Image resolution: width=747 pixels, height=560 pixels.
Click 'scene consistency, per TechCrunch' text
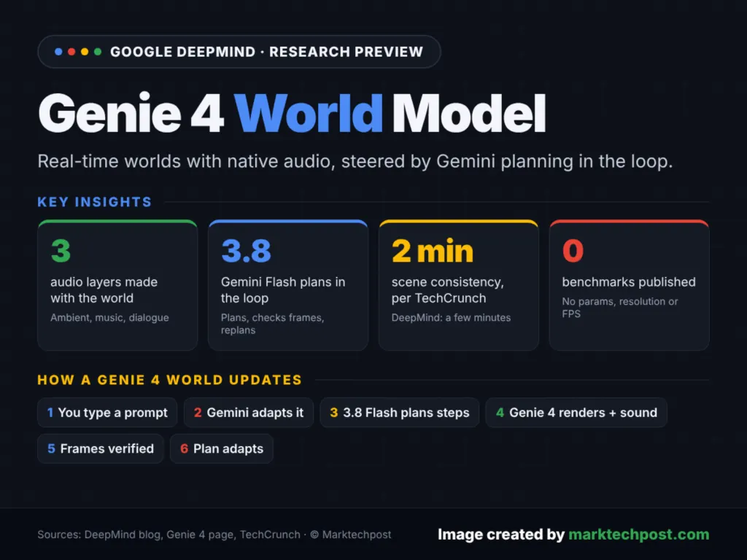(x=447, y=290)
